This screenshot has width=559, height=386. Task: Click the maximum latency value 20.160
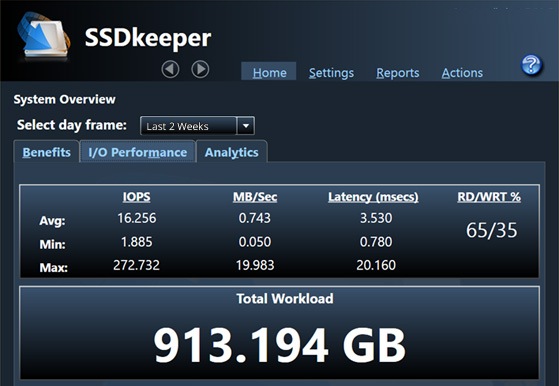376,265
